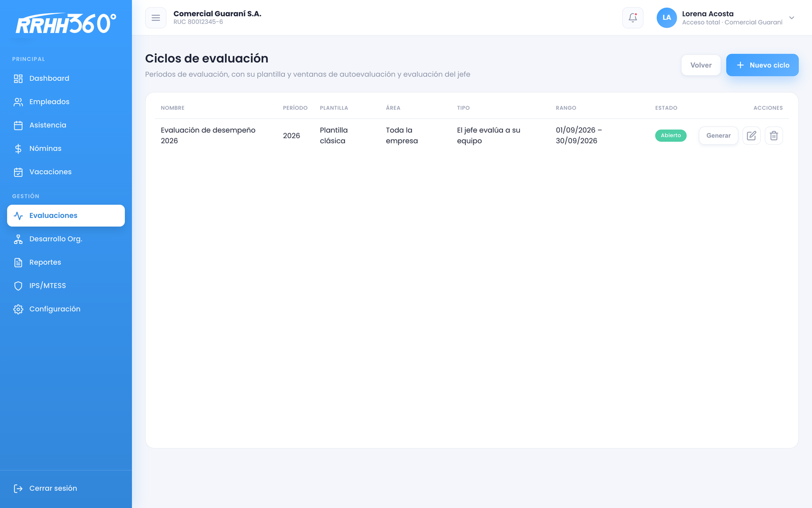Click the Área column header

tap(393, 108)
